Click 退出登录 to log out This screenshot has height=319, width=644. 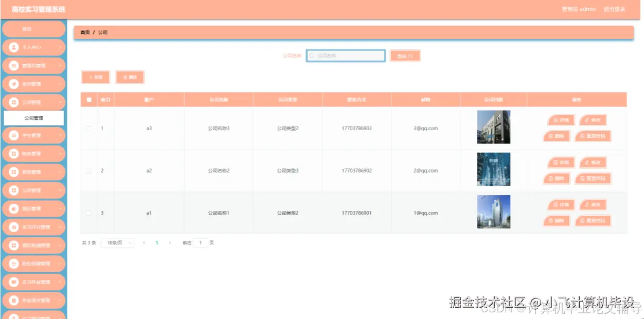tap(614, 9)
